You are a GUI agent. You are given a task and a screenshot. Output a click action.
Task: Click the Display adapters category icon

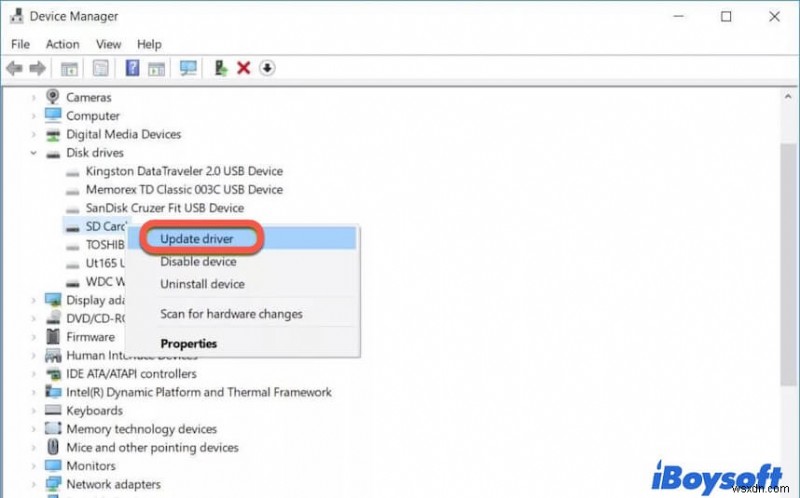click(53, 300)
